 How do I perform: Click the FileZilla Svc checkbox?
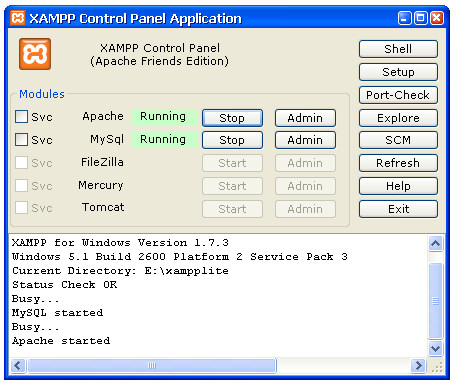[x=21, y=163]
